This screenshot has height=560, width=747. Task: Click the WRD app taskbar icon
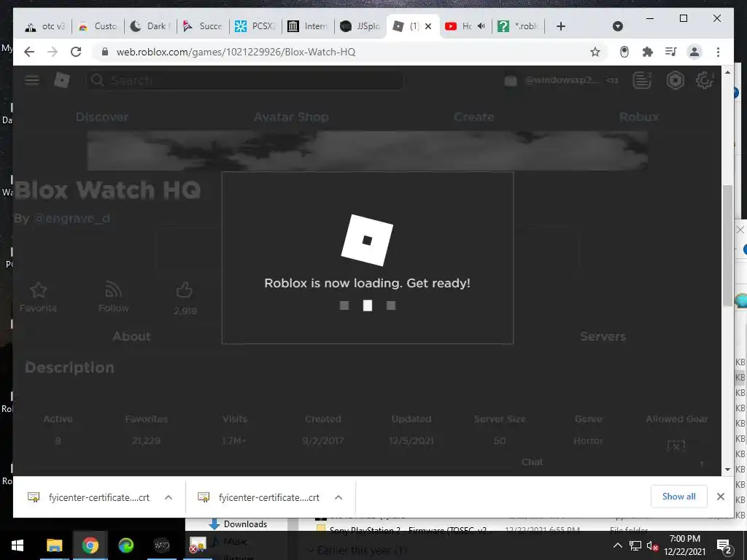tap(161, 545)
